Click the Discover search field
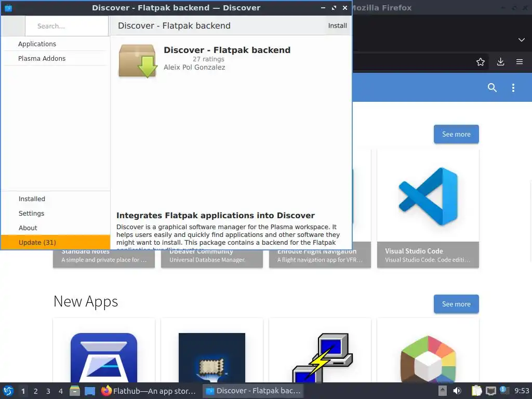This screenshot has height=399, width=532. [67, 26]
